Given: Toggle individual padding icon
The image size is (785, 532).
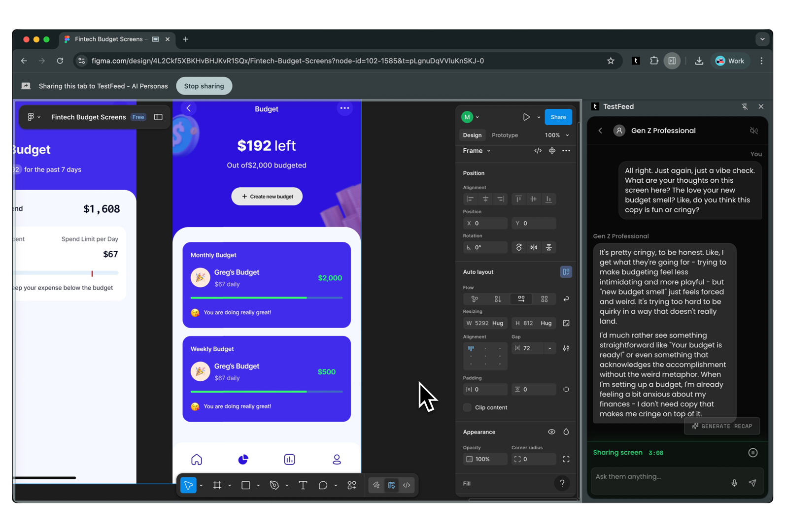Looking at the screenshot, I should (566, 390).
